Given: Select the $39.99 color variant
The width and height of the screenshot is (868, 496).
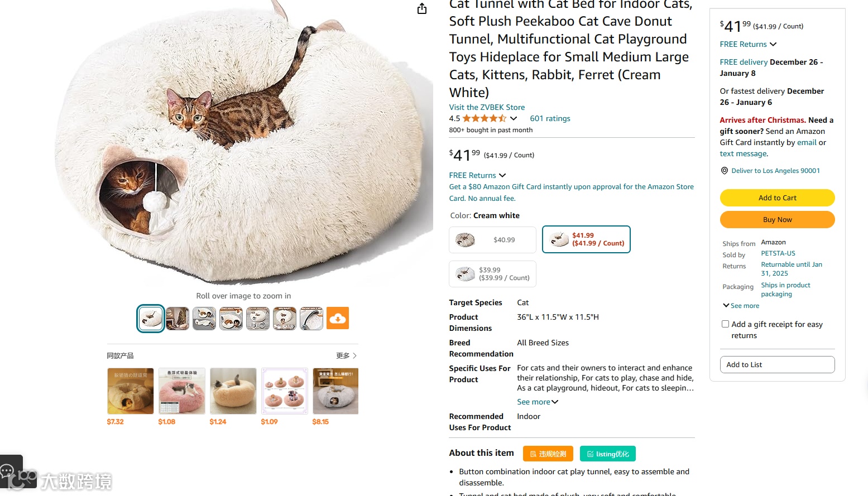Looking at the screenshot, I should 493,274.
